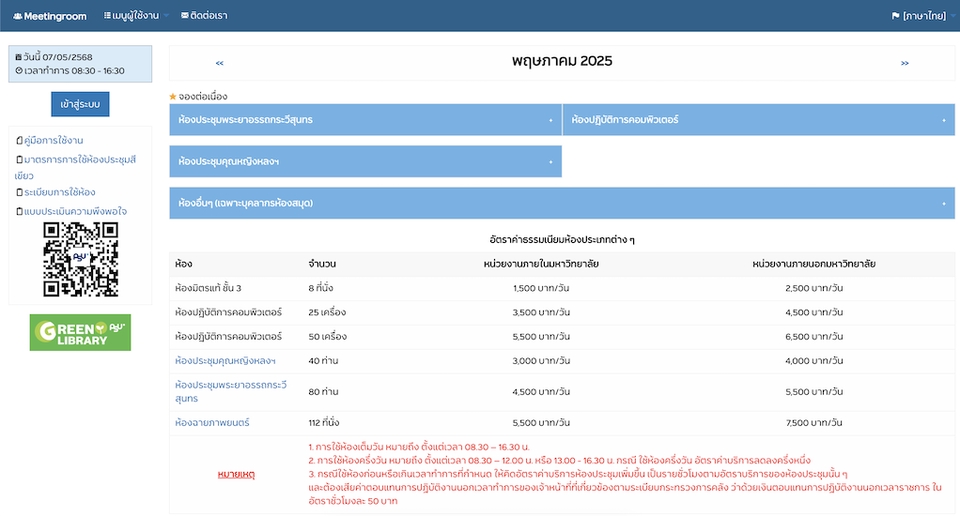Screen dimensions: 960x516
Task: Click the พฤษภาคม 2025 month title
Action: pyautogui.click(x=562, y=61)
